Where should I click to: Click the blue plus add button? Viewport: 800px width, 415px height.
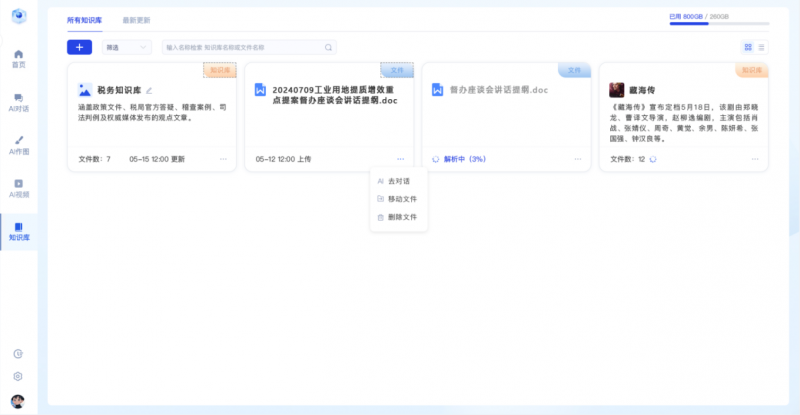pyautogui.click(x=79, y=47)
